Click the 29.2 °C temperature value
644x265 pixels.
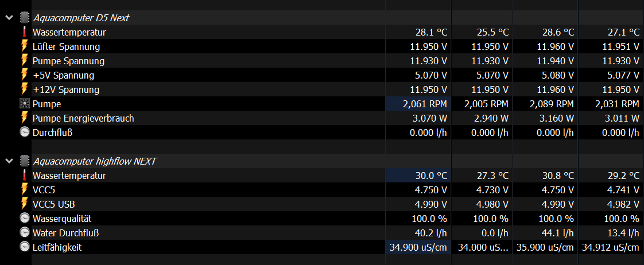point(623,176)
